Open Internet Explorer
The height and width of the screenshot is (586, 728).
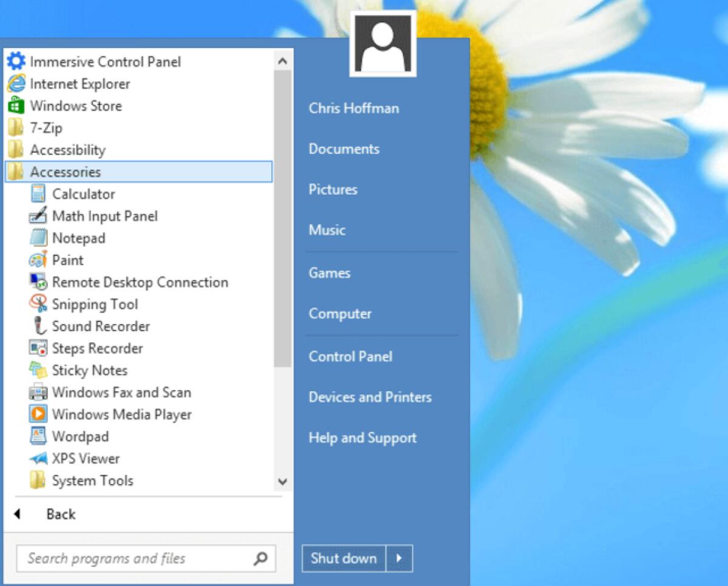(x=79, y=84)
